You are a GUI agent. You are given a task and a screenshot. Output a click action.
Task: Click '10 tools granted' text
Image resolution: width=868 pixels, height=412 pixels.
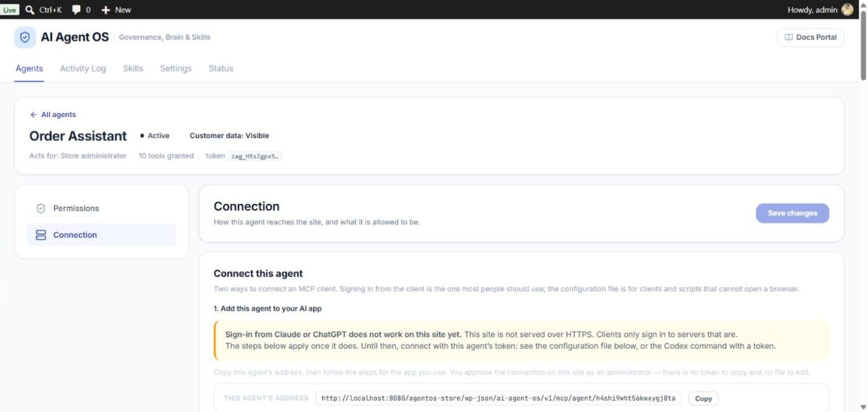[x=166, y=156]
